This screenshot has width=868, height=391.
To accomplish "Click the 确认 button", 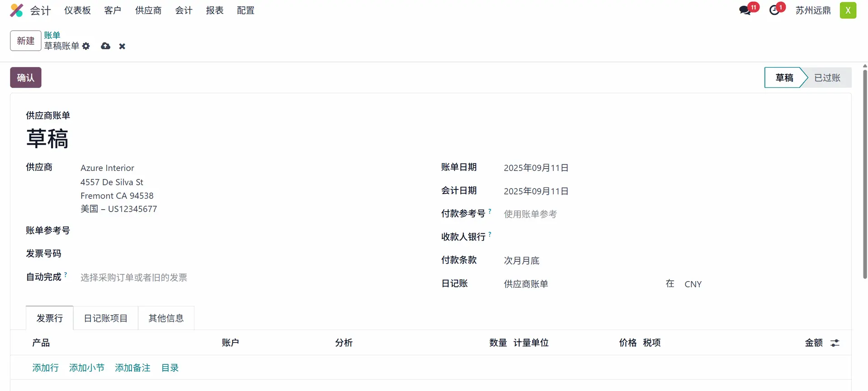I will (x=26, y=78).
